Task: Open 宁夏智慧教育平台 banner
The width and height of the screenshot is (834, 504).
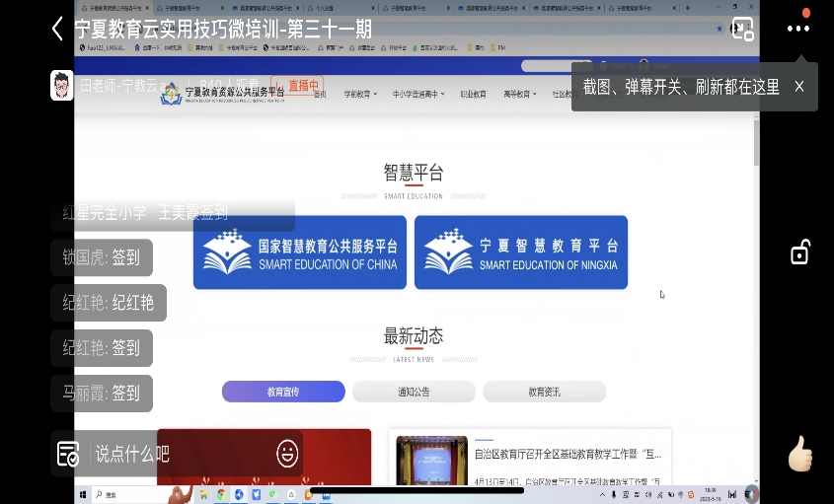Action: coord(521,252)
